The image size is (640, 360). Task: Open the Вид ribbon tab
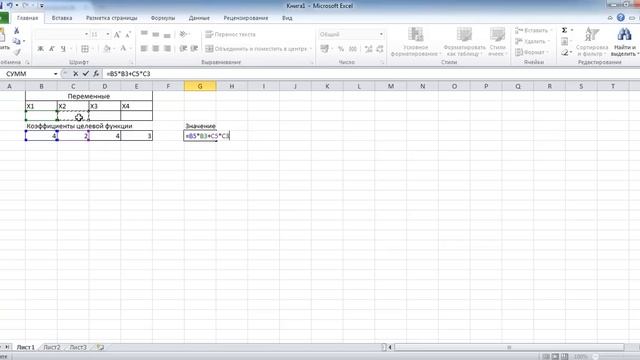(x=287, y=18)
